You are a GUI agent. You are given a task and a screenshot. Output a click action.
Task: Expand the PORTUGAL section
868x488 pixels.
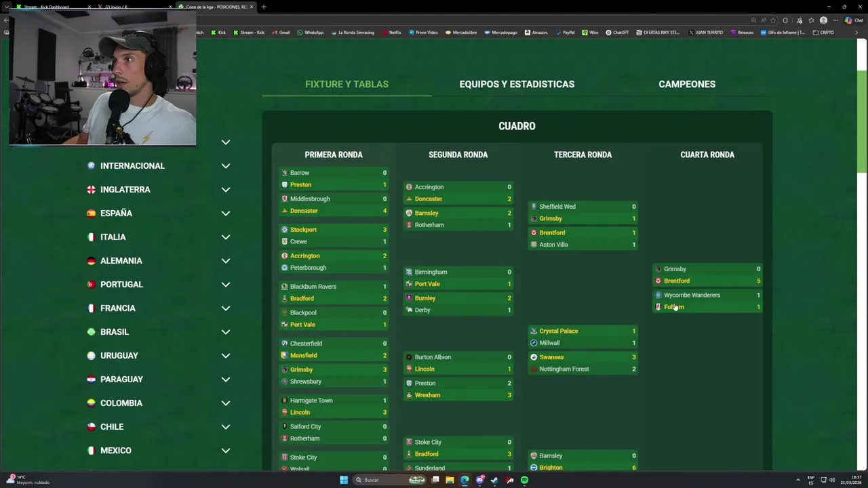coord(159,284)
